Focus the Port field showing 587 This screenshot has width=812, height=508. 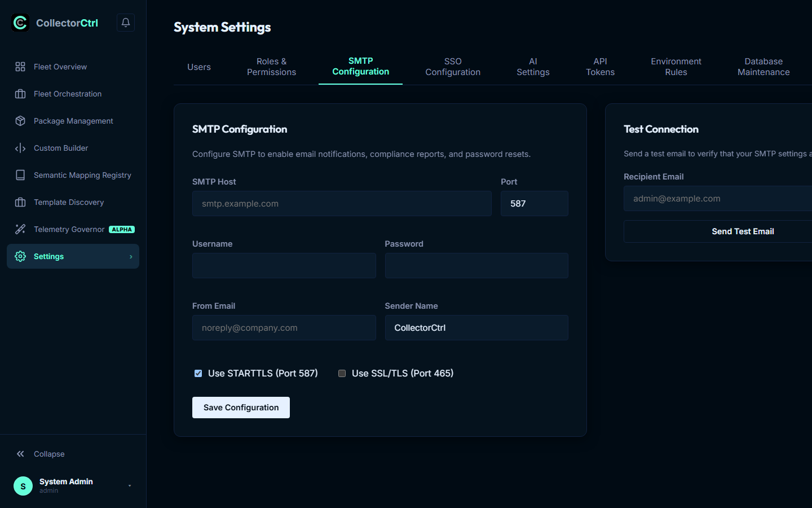535,203
